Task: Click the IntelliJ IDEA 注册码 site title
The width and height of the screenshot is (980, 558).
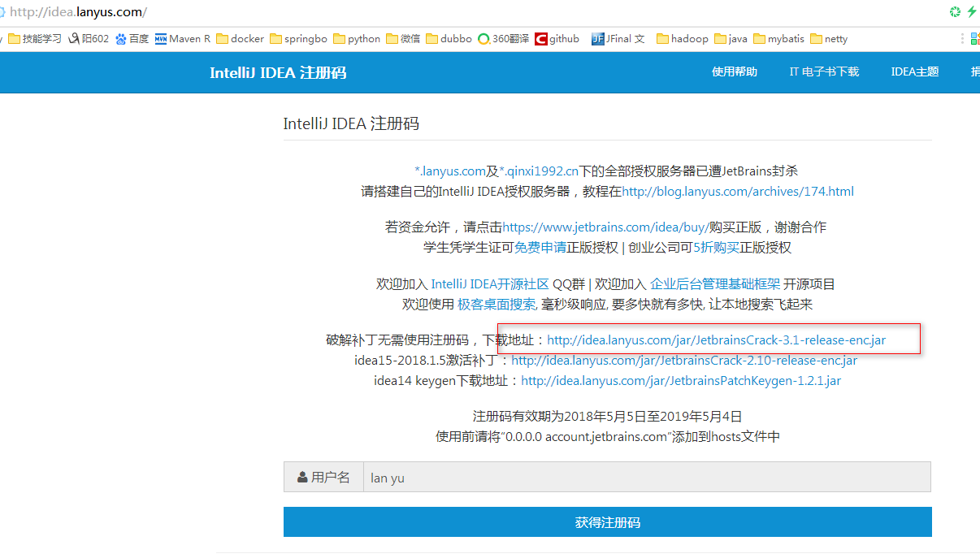Action: 278,72
